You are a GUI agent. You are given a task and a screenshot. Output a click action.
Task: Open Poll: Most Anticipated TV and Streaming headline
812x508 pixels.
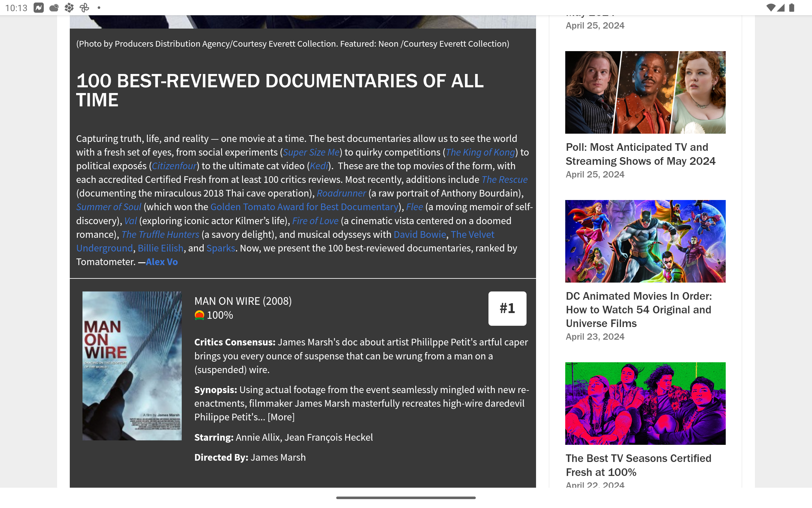(x=640, y=154)
